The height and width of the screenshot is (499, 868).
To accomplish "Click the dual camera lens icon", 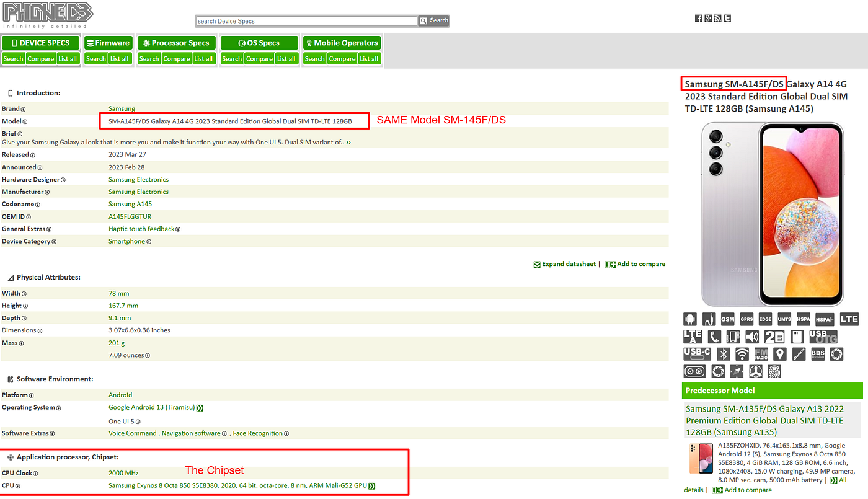I will point(694,371).
